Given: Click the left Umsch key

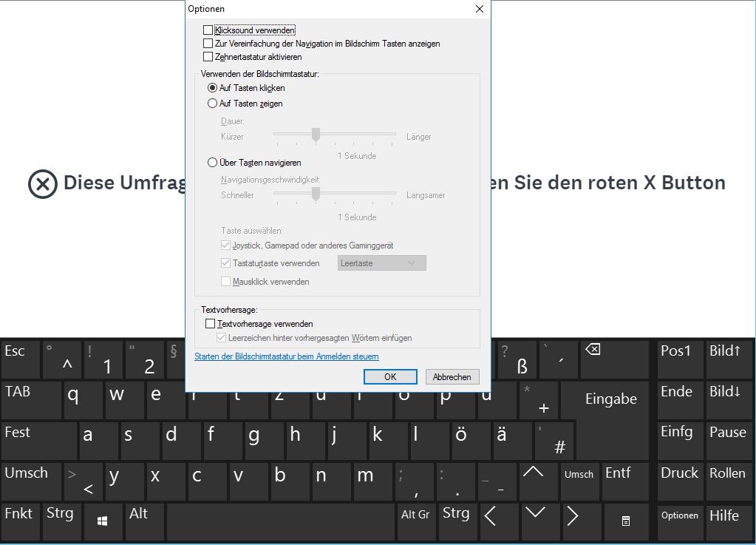Looking at the screenshot, I should click(x=31, y=481).
